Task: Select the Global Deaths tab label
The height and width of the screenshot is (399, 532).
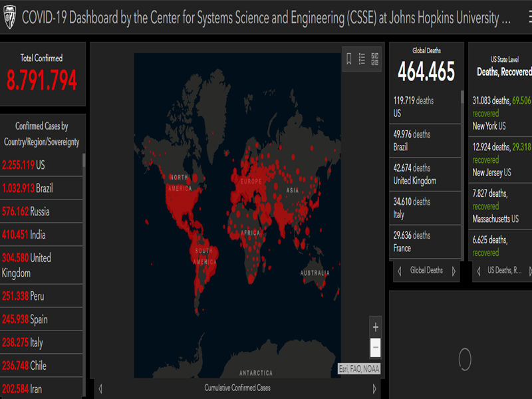Action: (x=426, y=271)
